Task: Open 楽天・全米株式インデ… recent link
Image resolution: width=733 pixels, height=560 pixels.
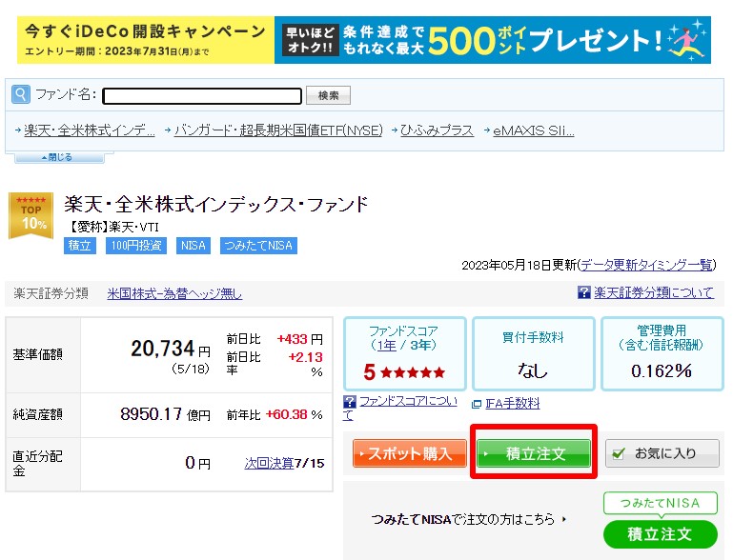Action: pyautogui.click(x=90, y=130)
